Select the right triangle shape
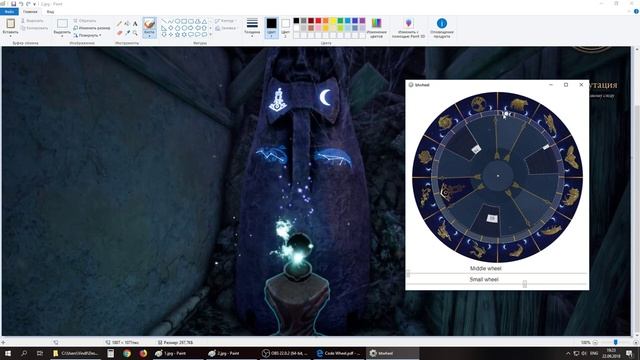The height and width of the screenshot is (360, 640). point(164,28)
